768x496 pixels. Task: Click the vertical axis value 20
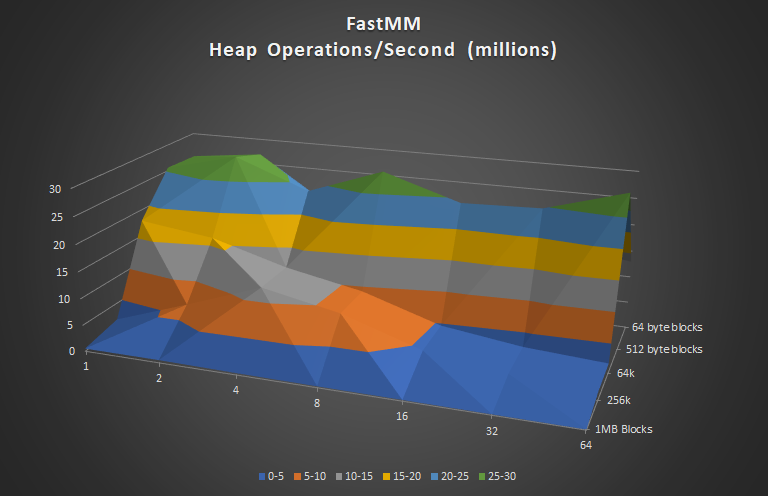[59, 245]
